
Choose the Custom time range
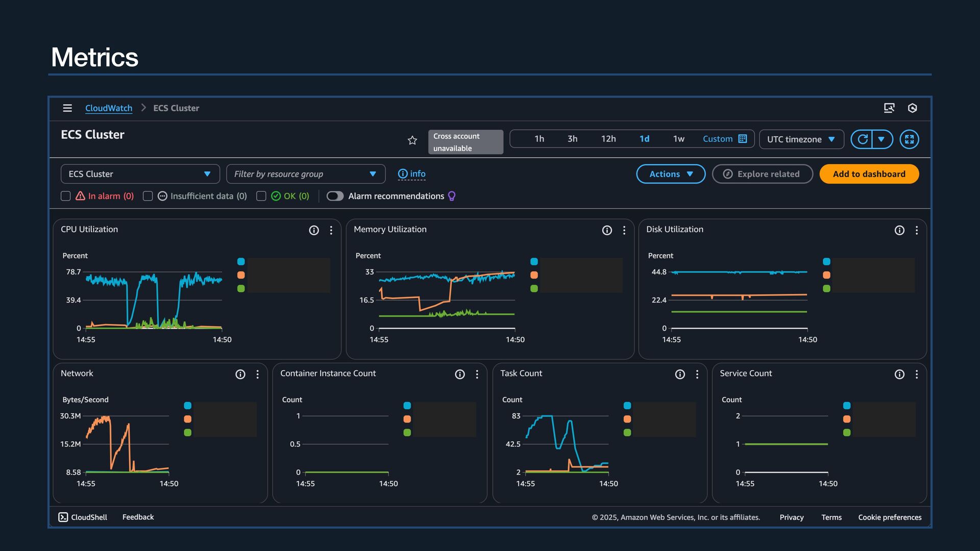(x=718, y=139)
